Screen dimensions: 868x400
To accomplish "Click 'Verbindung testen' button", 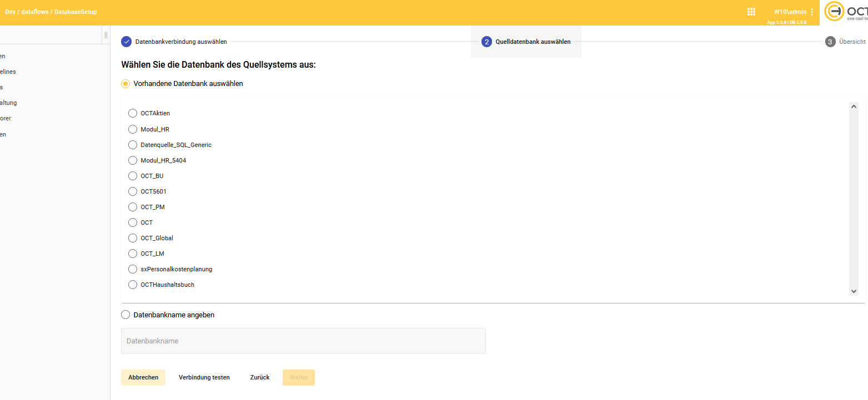I will tap(204, 377).
